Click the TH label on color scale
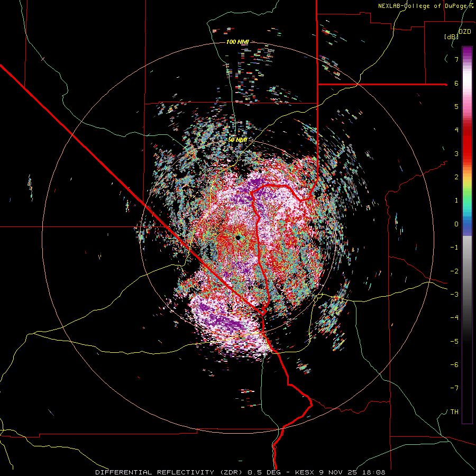Screen dimensions: 476x476 (454, 412)
